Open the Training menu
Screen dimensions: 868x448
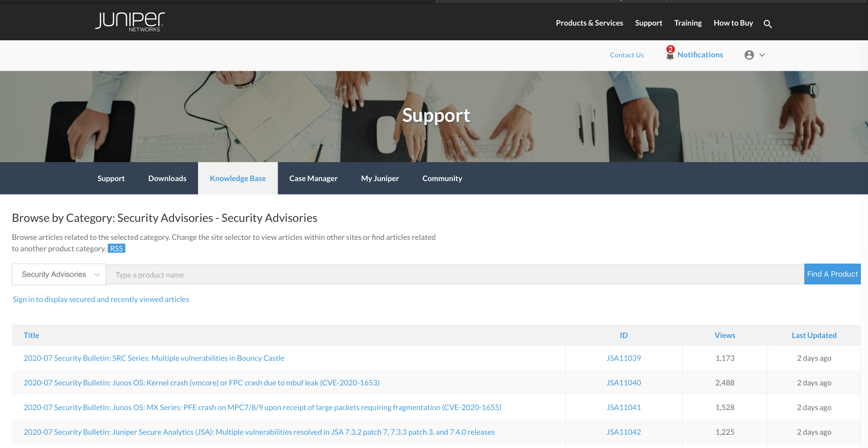click(x=688, y=23)
